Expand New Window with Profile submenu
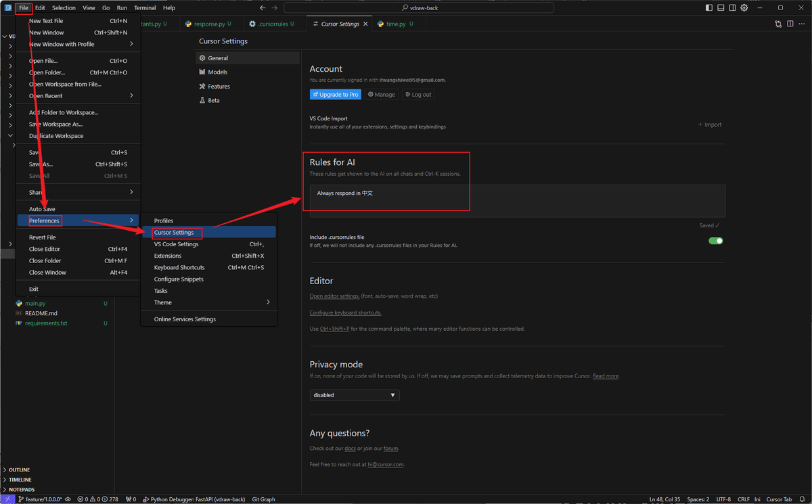812x504 pixels. [x=78, y=44]
